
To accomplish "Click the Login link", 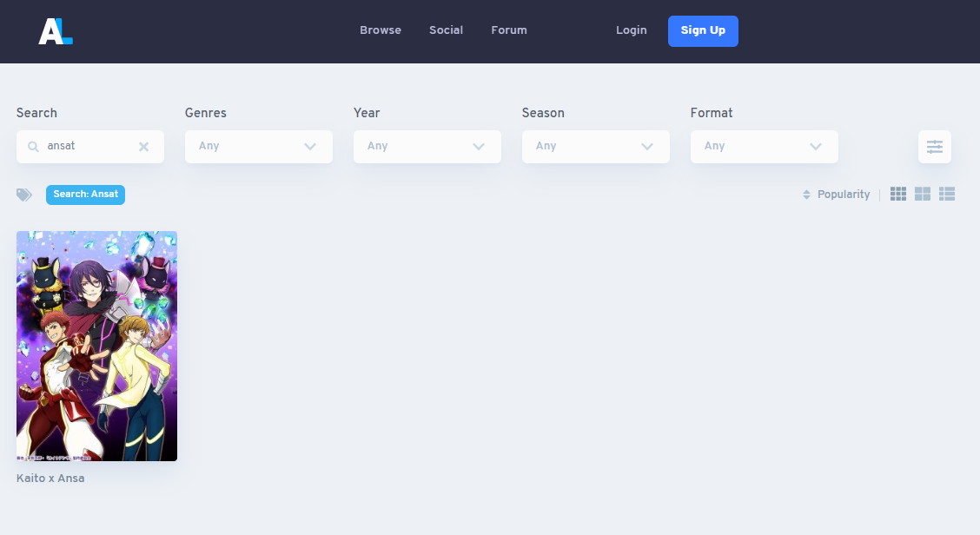I will pos(632,30).
